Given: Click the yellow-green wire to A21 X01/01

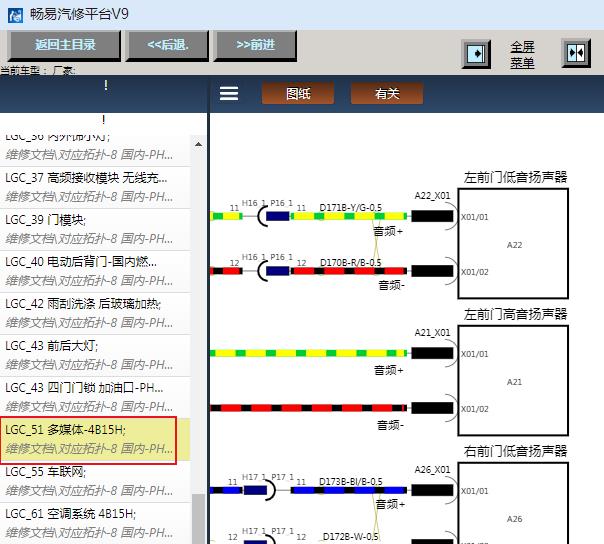Looking at the screenshot, I should click(309, 353).
